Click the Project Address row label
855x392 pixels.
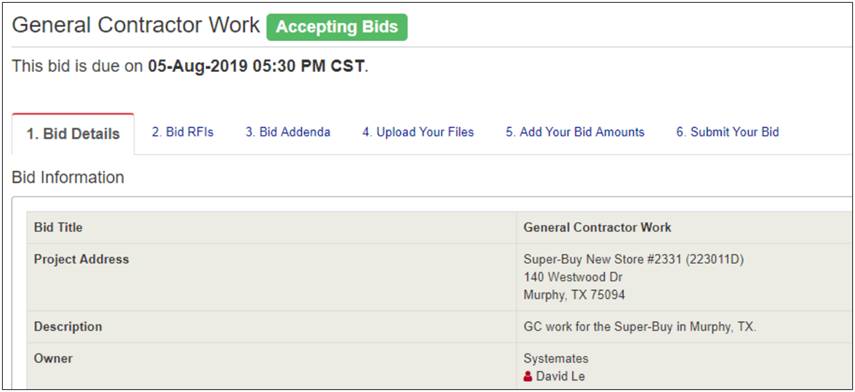[82, 260]
